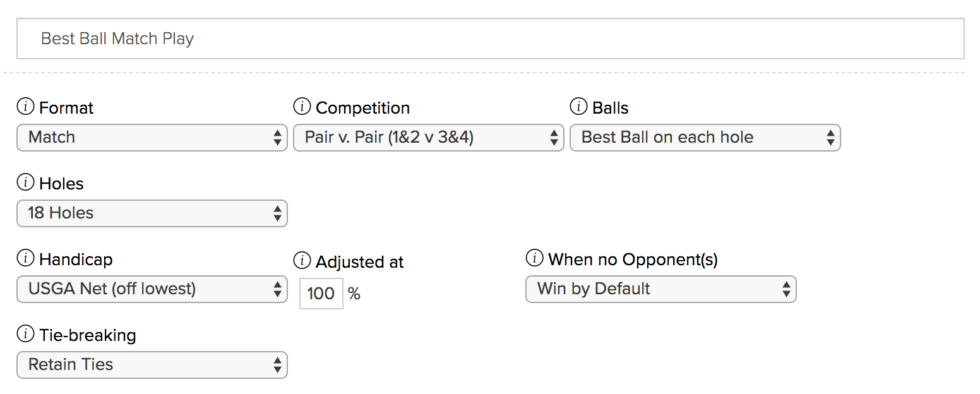Open the Win by Default dropdown
980x394 pixels.
660,289
